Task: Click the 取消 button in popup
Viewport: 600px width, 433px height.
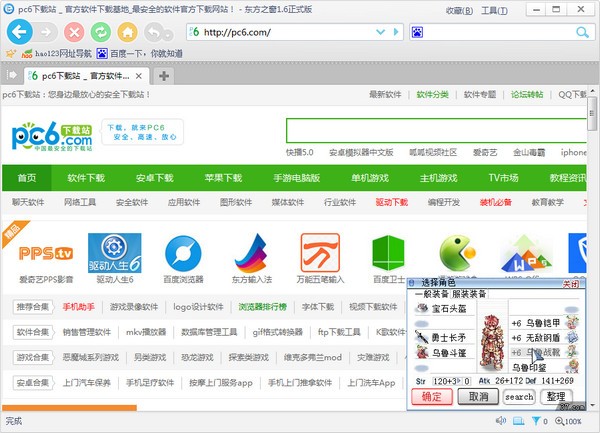Action: tap(478, 397)
